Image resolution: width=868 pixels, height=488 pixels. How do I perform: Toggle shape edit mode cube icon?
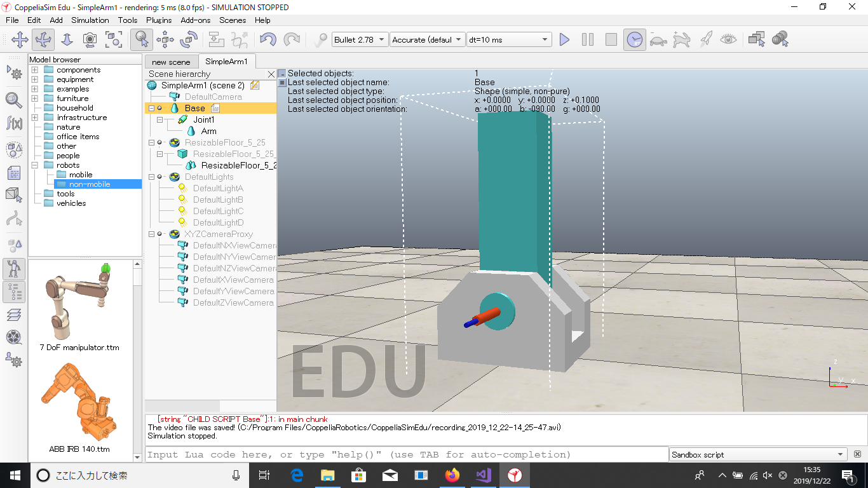(x=14, y=194)
